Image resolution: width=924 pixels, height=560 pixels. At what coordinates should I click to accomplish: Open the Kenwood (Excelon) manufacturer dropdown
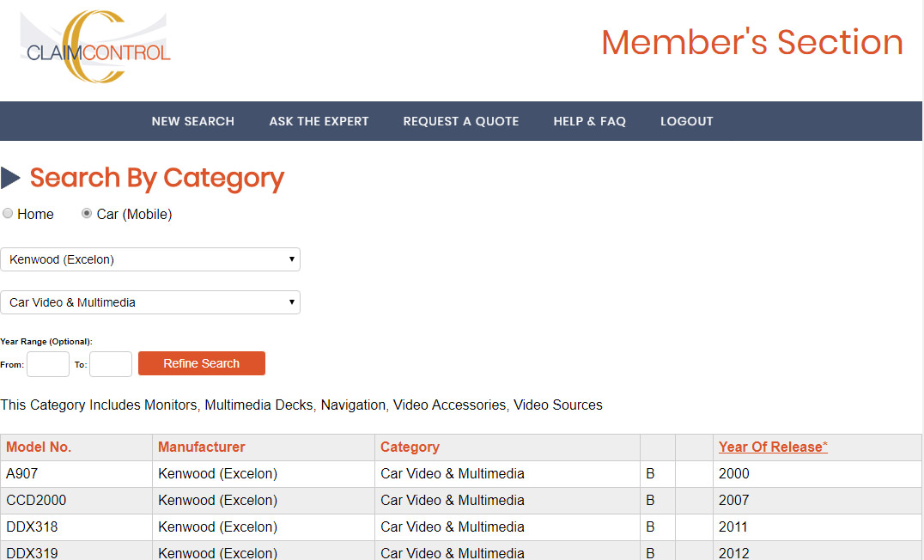[150, 259]
